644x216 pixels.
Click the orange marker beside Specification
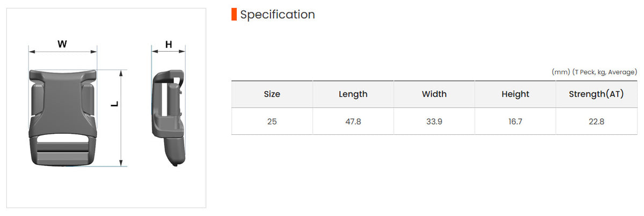[x=234, y=15]
